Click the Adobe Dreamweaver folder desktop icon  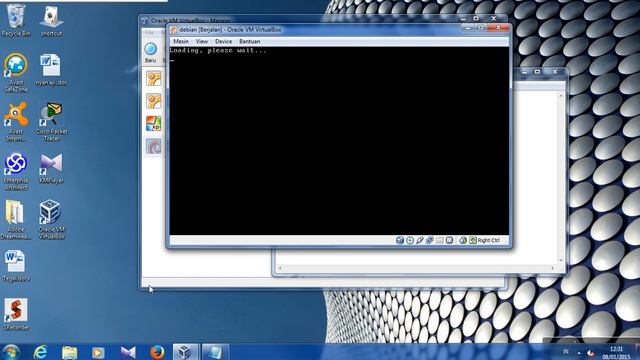(16, 220)
